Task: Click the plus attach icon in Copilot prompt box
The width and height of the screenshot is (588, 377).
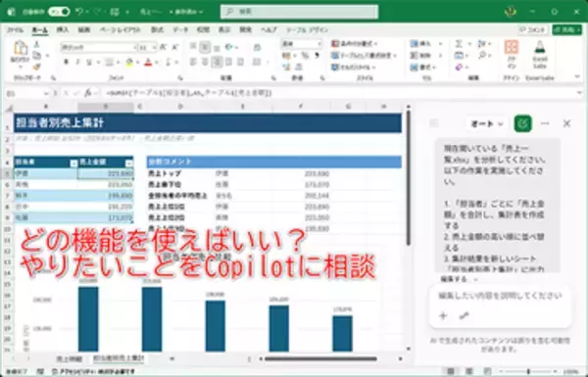Action: point(443,315)
